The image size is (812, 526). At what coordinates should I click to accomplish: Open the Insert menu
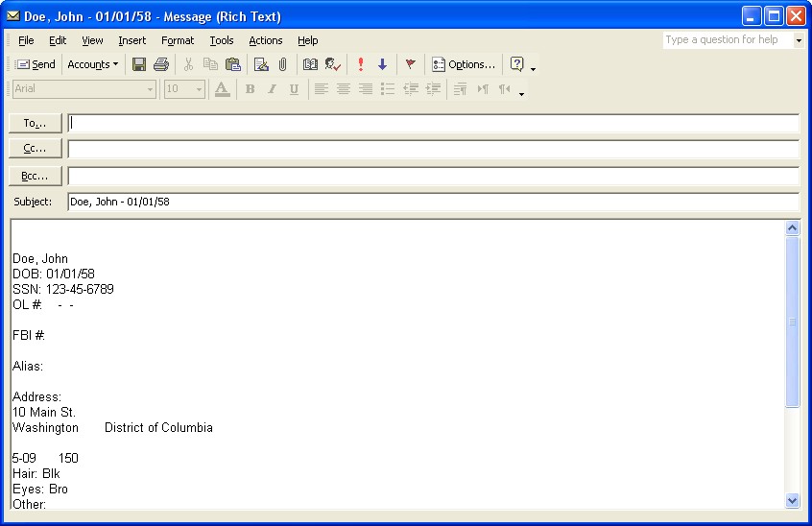click(x=132, y=40)
